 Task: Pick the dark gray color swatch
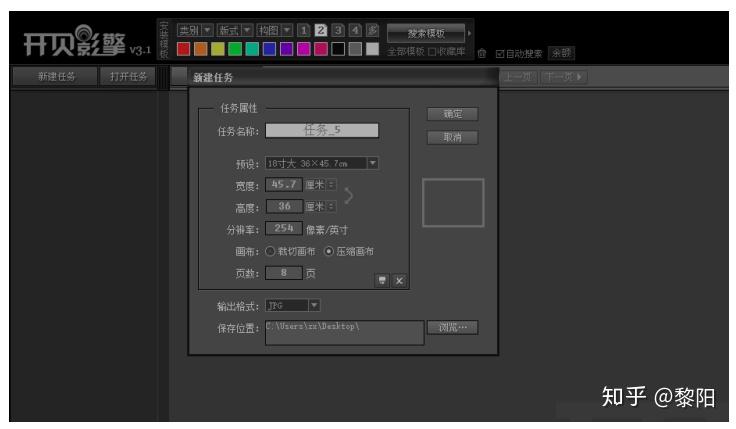pos(355,49)
